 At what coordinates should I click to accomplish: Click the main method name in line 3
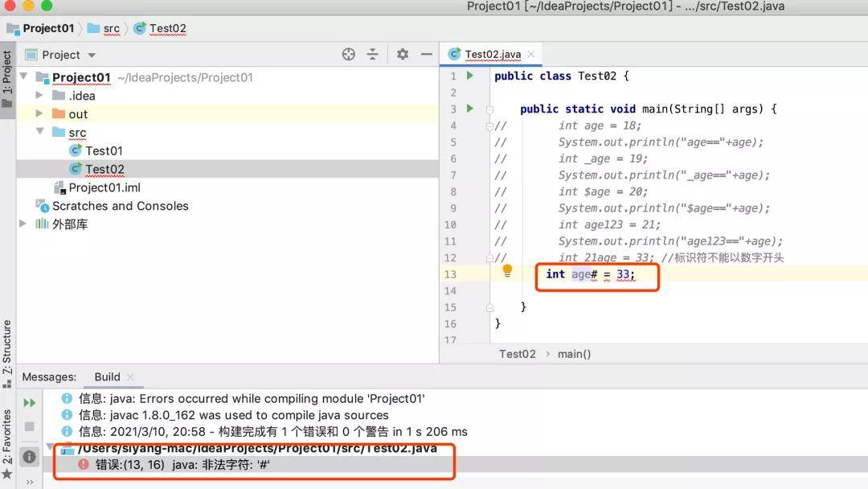655,109
